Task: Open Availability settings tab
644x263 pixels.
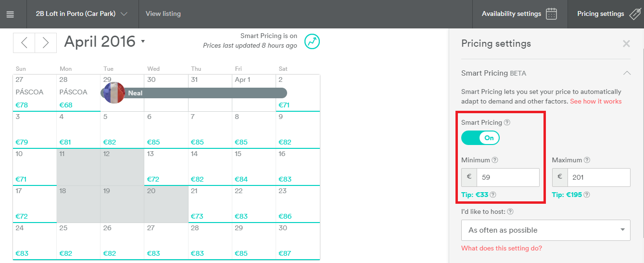Action: click(x=519, y=14)
